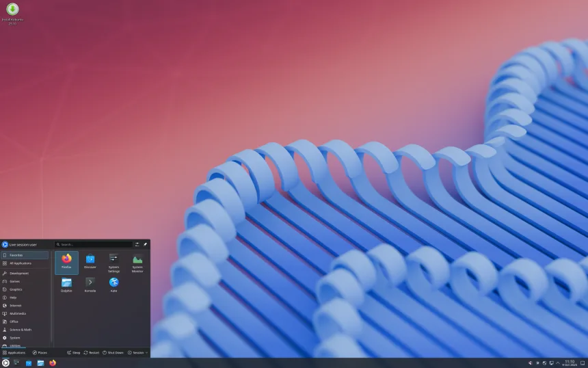Expand the Session options dropdown
Image resolution: width=588 pixels, height=368 pixels.
point(137,352)
